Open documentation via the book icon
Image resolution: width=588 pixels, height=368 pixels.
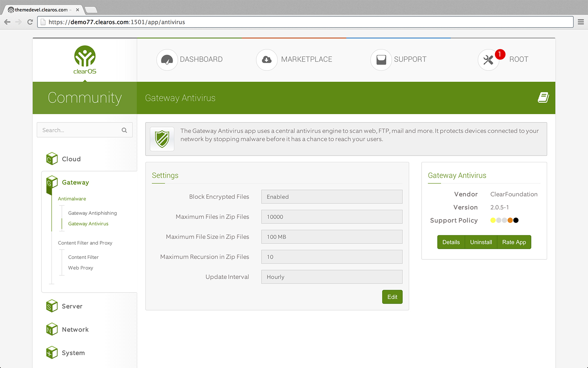pos(543,98)
